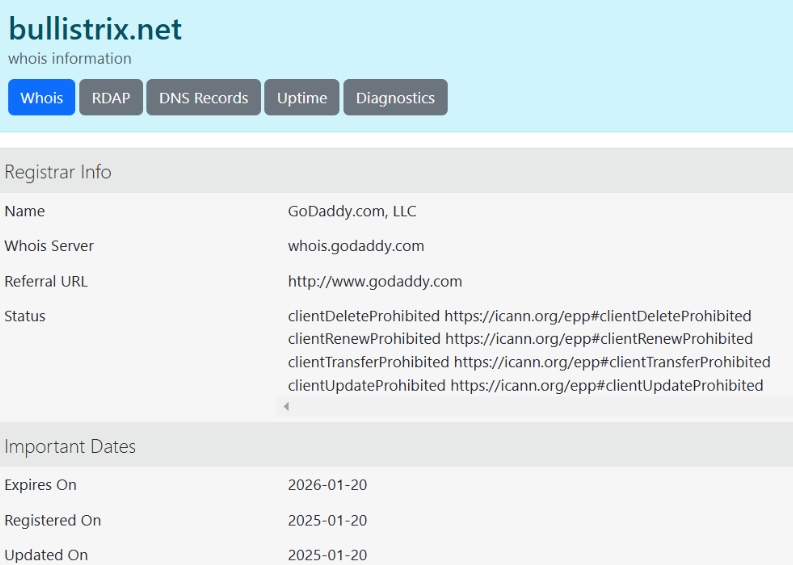The image size is (793, 565).
Task: Click the Updated On date value
Action: pyautogui.click(x=327, y=555)
